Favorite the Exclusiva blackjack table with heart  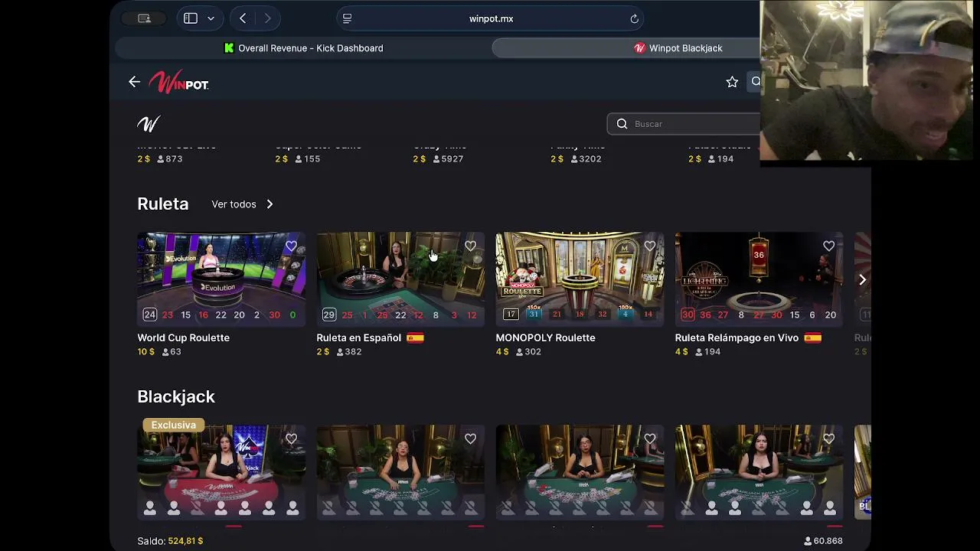pos(291,439)
